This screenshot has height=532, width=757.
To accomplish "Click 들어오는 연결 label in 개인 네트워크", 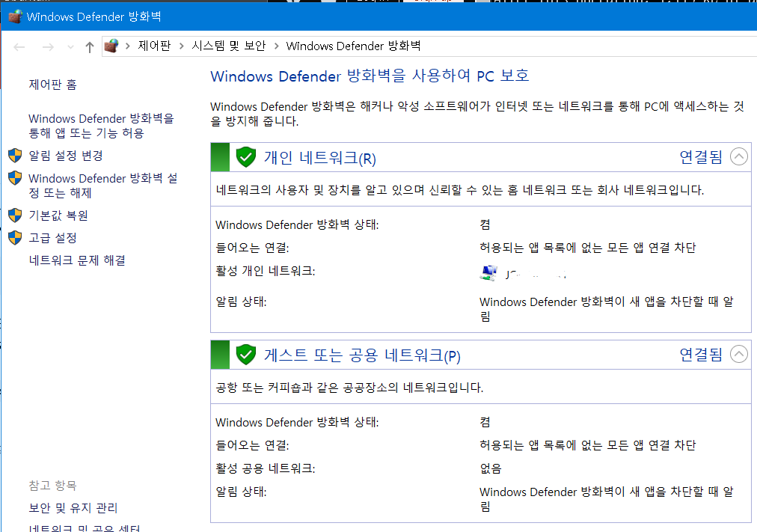I will (x=252, y=248).
